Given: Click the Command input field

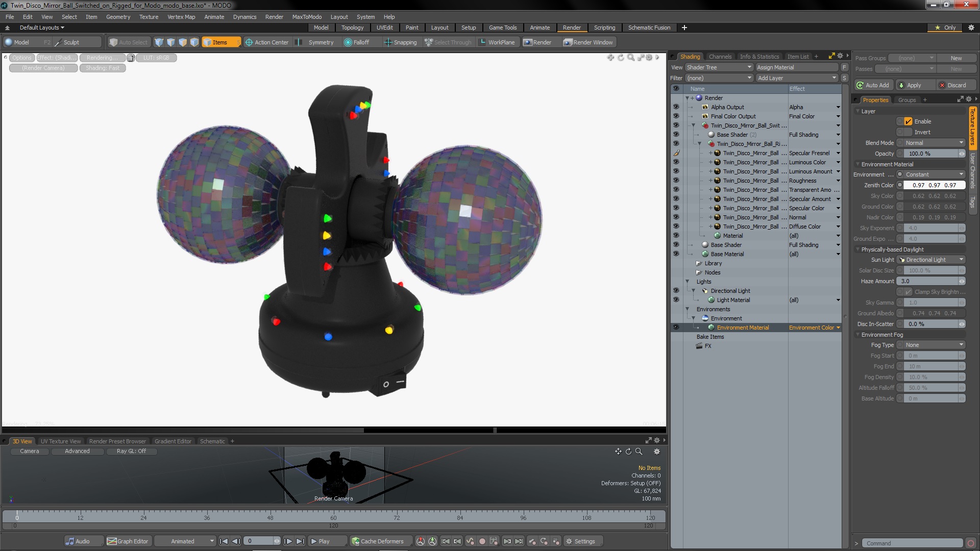Looking at the screenshot, I should click(912, 543).
